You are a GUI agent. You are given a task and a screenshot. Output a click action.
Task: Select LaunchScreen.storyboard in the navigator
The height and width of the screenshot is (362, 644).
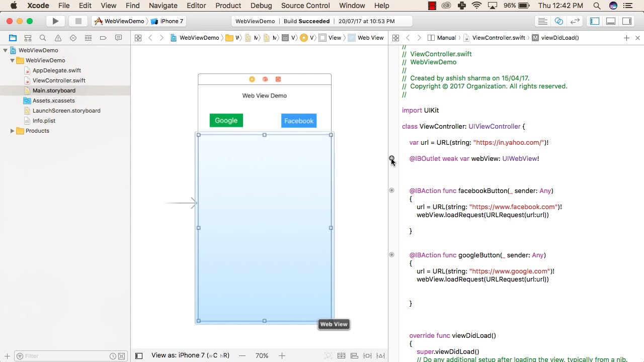(x=66, y=111)
